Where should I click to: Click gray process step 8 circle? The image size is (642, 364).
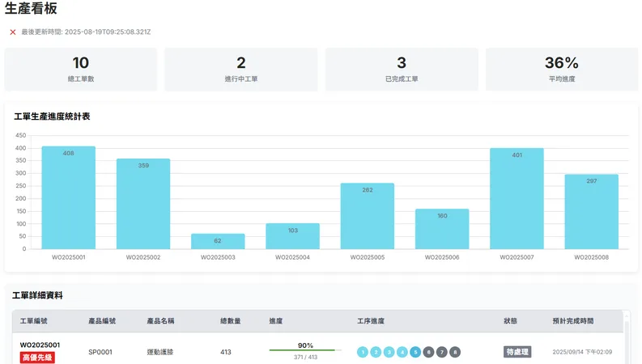tap(455, 352)
